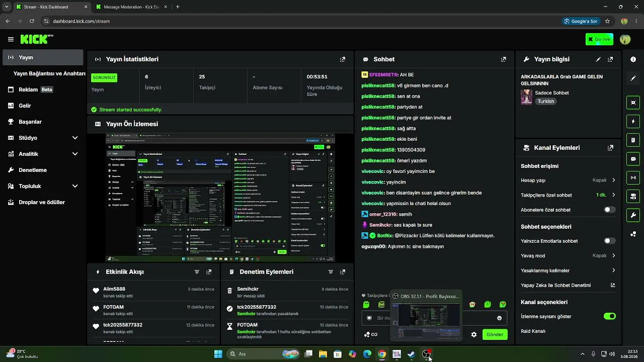Click the OBS window preview thumbnail
This screenshot has height=362, width=644.
[x=426, y=320]
